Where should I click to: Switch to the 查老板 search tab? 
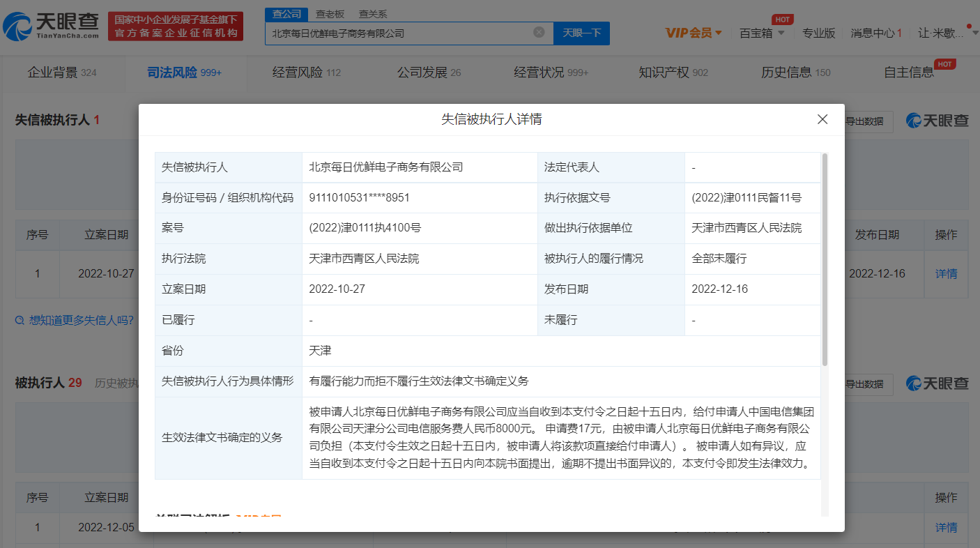(330, 14)
